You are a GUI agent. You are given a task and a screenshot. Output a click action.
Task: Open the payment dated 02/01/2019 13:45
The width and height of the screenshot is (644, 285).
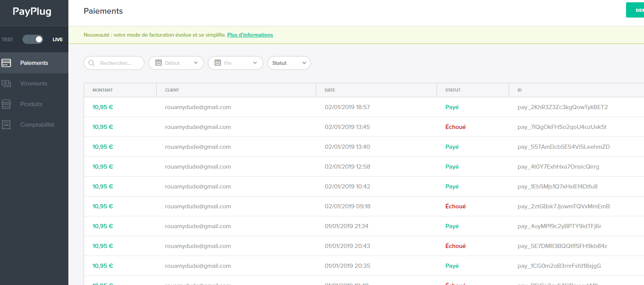pyautogui.click(x=364, y=127)
